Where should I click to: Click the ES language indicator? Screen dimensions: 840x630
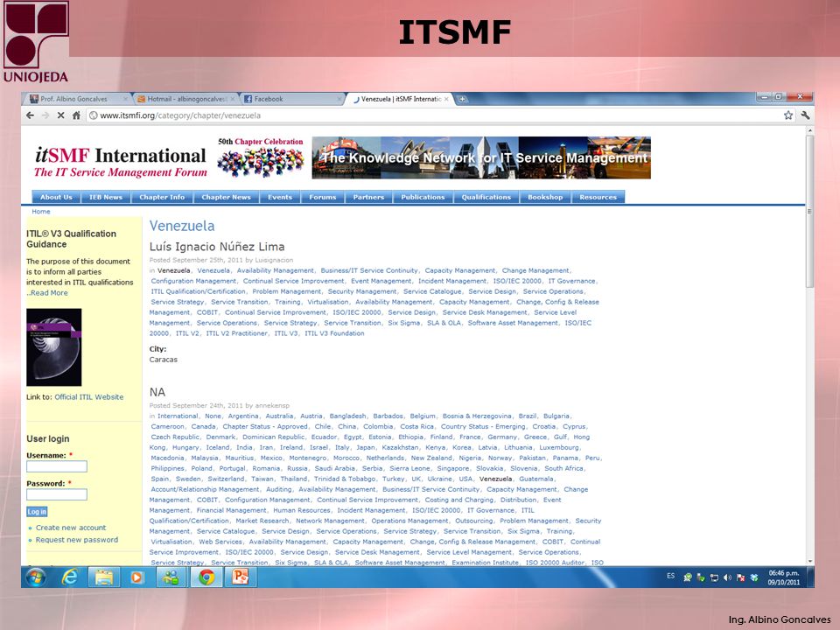tap(671, 577)
